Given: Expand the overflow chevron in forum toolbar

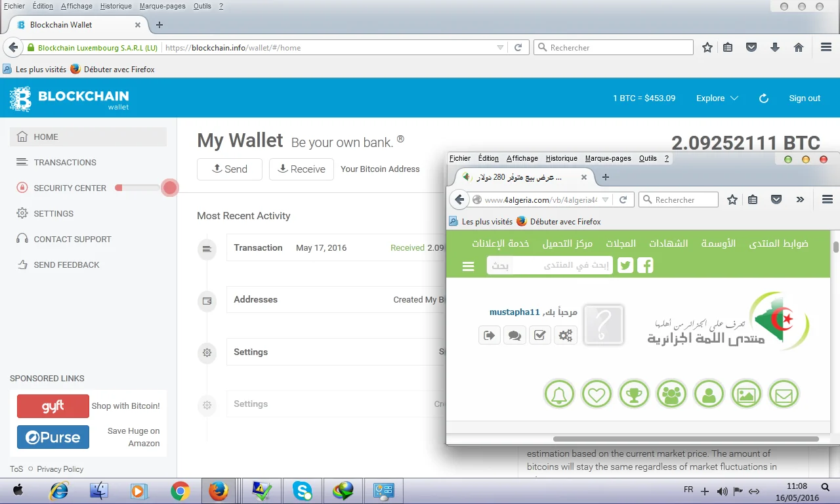Looking at the screenshot, I should [800, 199].
